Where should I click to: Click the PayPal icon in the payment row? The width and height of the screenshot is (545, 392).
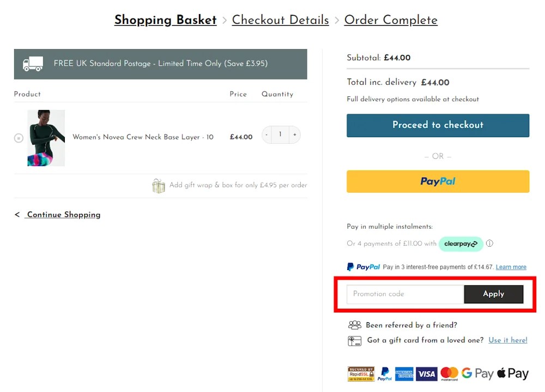(384, 373)
